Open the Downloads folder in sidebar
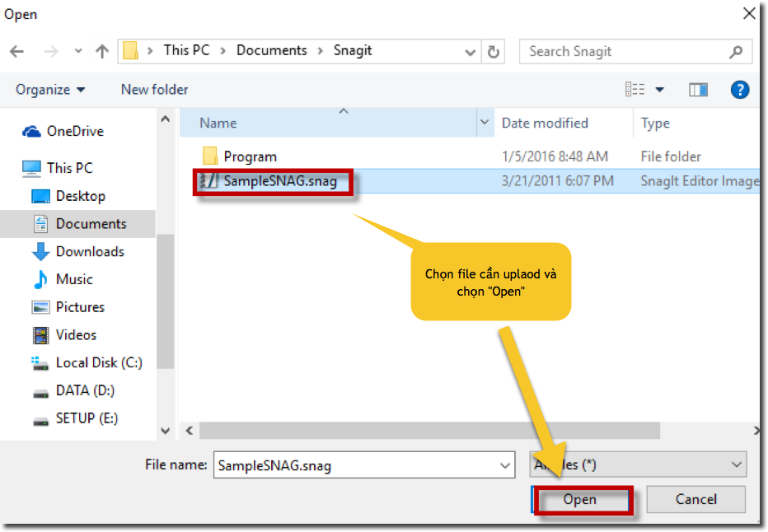The image size is (768, 532). pyautogui.click(x=89, y=252)
